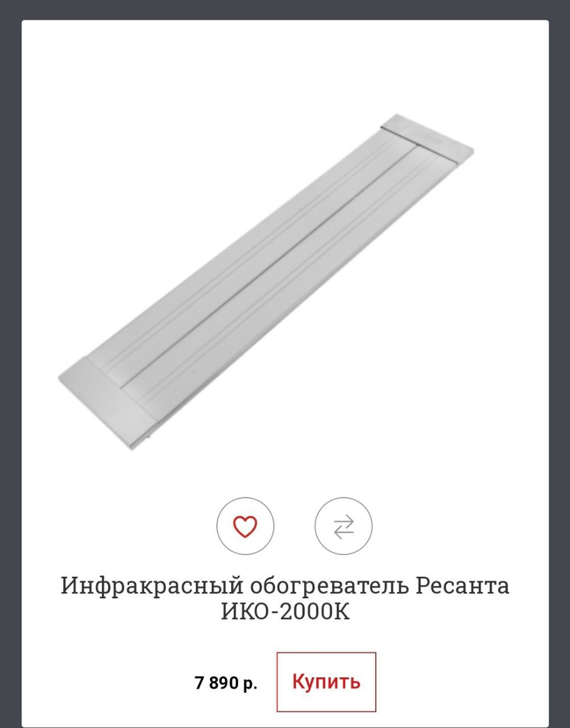Click the 7 890 р. price label

[x=226, y=683]
